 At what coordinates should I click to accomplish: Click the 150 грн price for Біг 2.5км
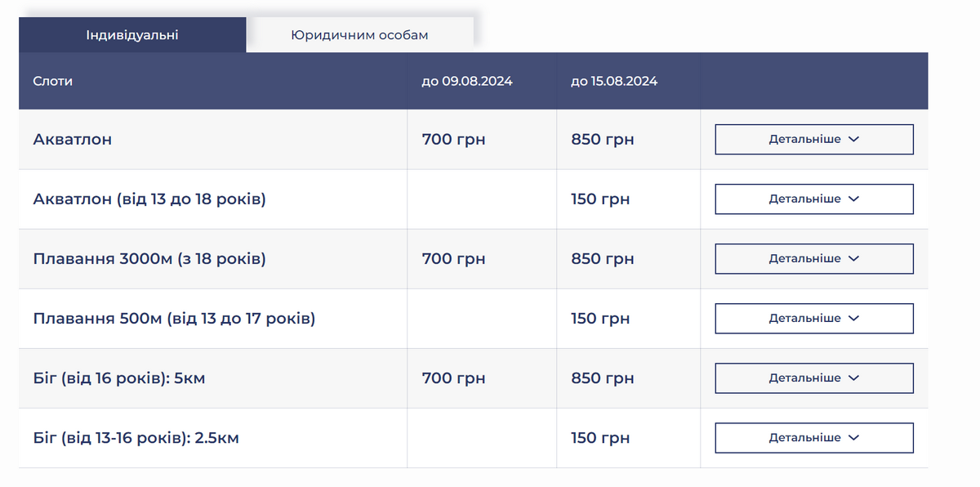point(600,439)
